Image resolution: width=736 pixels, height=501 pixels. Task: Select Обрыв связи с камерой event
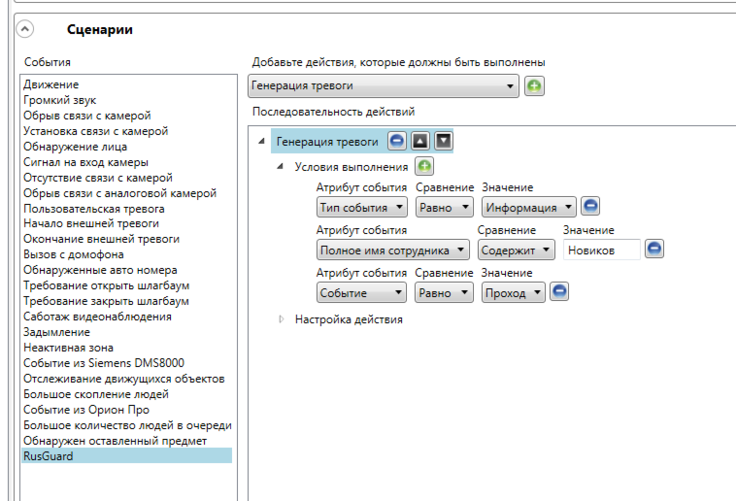pos(87,116)
